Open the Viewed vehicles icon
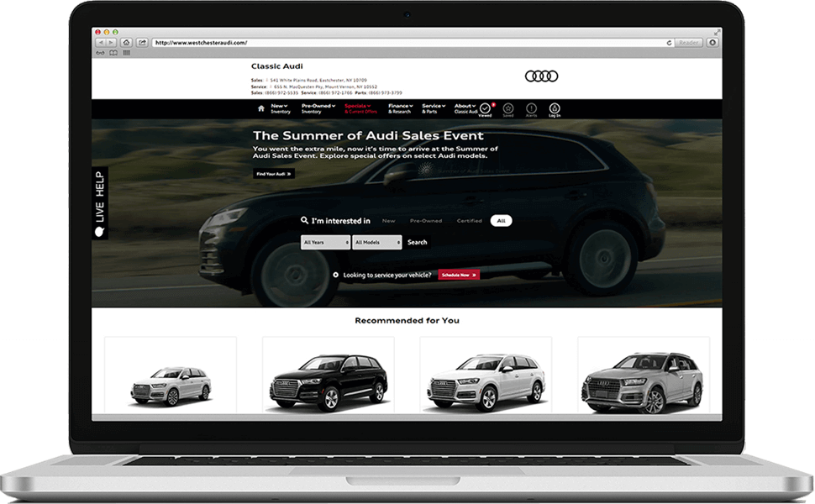This screenshot has height=504, width=815. (485, 108)
